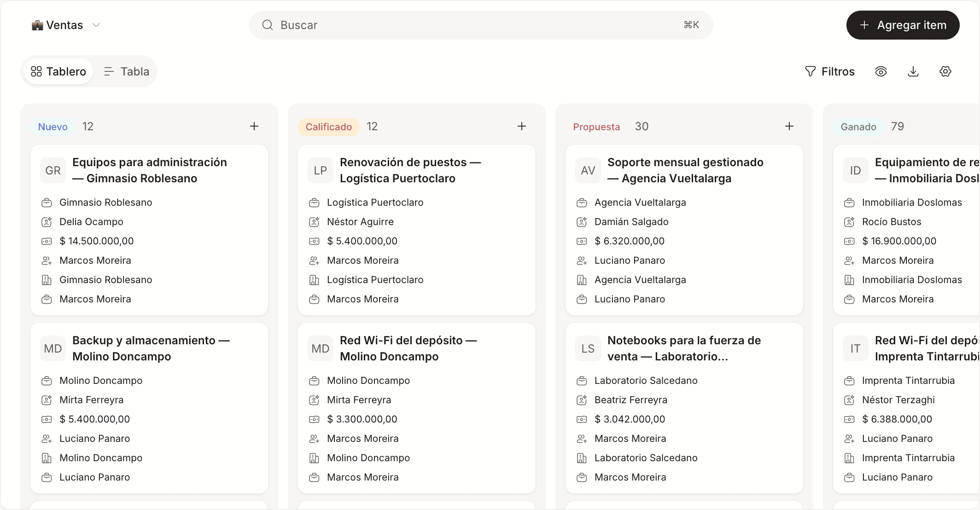Switch to the Tabla view tab
Screen dimensions: 980x510
pos(127,71)
